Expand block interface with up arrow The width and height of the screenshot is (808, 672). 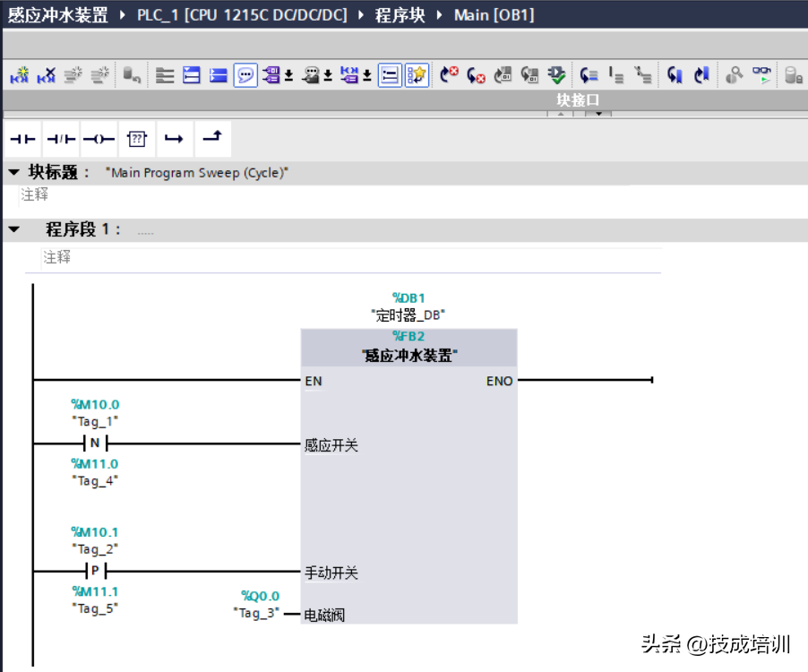pyautogui.click(x=561, y=114)
